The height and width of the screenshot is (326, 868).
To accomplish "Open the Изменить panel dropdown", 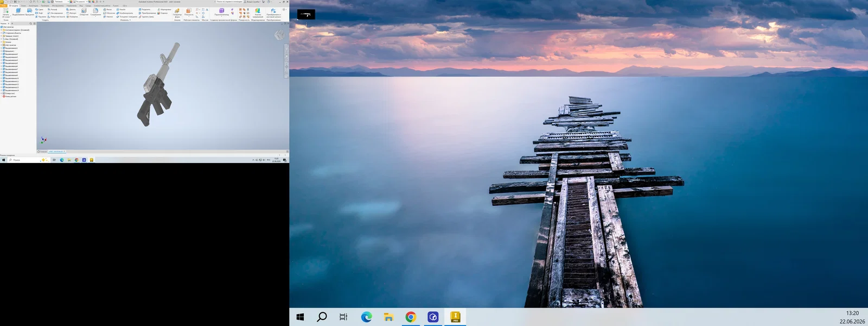I will click(125, 20).
